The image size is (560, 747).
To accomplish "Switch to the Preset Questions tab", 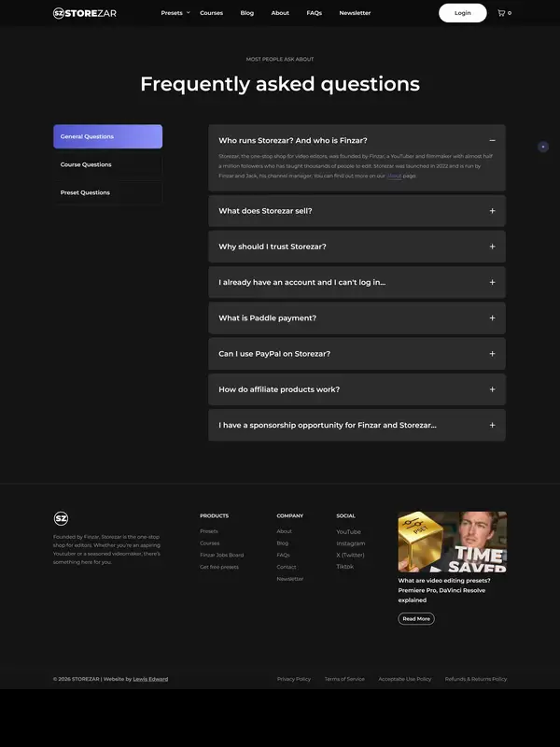I will click(x=107, y=192).
